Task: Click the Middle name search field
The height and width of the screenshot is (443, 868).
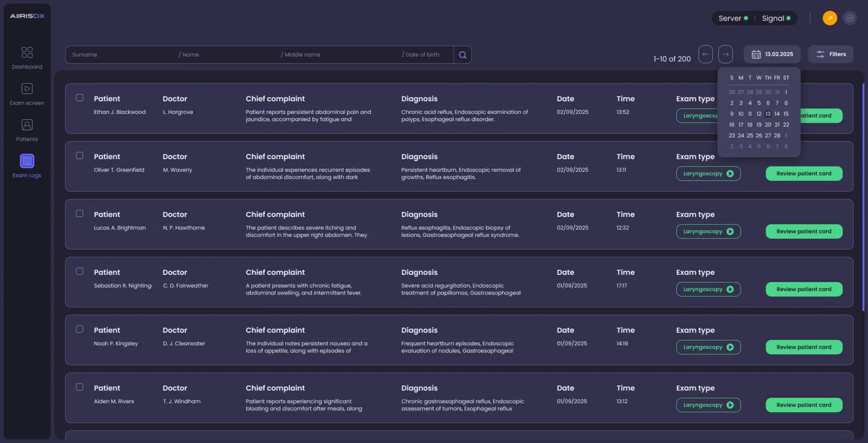Action: [341, 55]
